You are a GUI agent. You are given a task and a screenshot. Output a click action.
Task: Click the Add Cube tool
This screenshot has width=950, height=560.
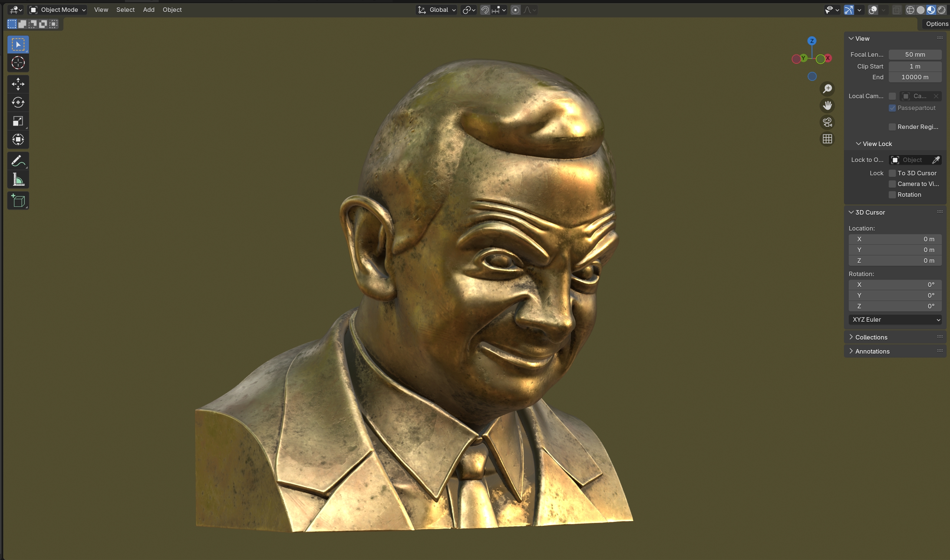(x=18, y=201)
